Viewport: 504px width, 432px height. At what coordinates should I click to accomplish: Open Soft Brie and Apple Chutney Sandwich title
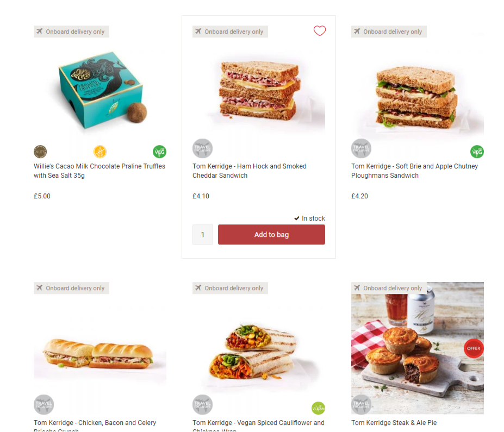pos(415,171)
